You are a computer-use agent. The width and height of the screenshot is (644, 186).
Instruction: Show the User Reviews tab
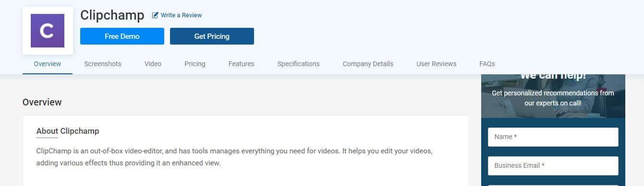(x=437, y=64)
